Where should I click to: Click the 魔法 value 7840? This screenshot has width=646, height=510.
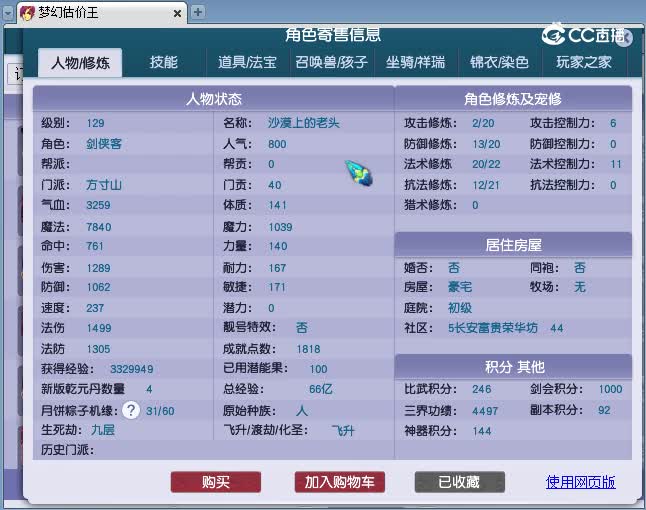click(x=98, y=227)
